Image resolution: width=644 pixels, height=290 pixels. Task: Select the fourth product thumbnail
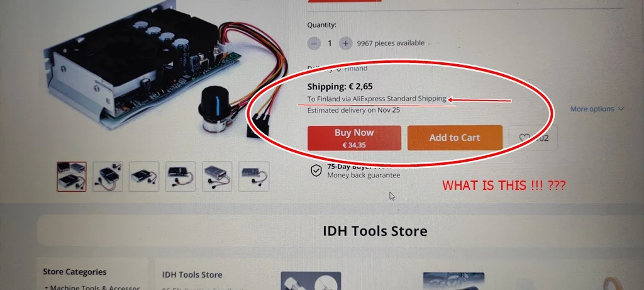pos(180,177)
